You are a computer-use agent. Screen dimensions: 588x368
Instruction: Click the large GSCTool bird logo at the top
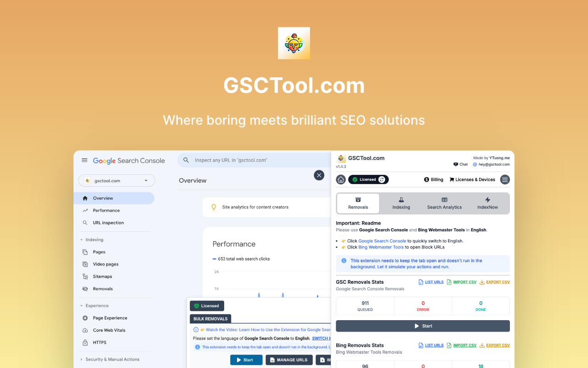tap(294, 43)
